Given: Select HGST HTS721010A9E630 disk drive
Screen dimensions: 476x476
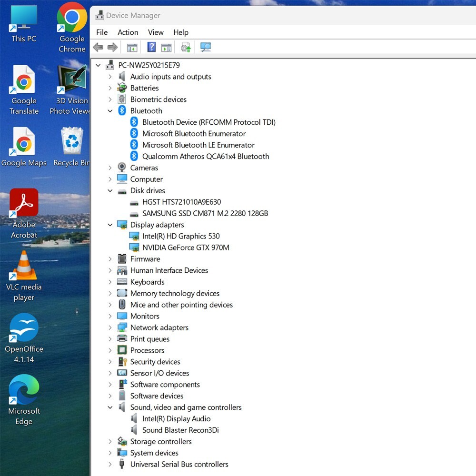Looking at the screenshot, I should [x=181, y=202].
